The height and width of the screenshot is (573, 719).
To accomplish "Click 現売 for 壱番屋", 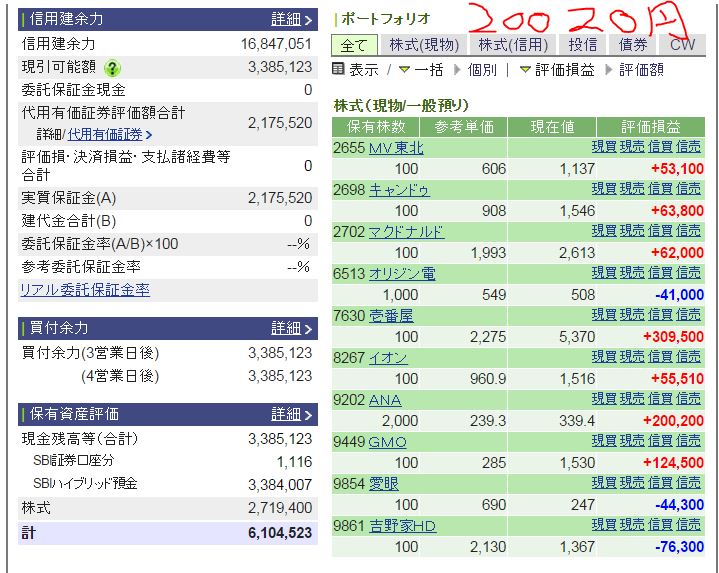I will click(x=632, y=315).
